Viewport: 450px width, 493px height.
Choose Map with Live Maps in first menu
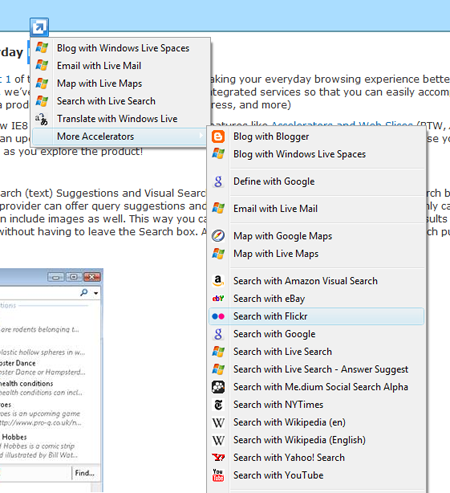(120, 83)
